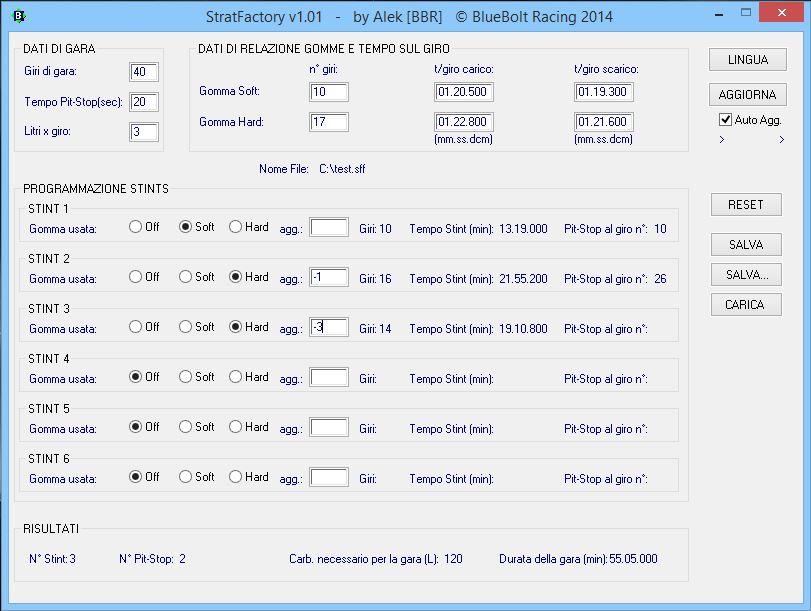Toggle the Auto Agg. checkbox
The image size is (811, 611).
725,120
